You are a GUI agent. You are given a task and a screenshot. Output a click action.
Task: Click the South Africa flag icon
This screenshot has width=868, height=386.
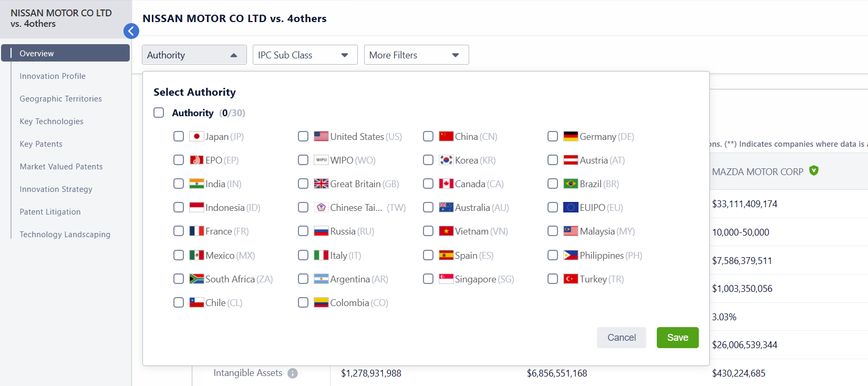pyautogui.click(x=197, y=279)
